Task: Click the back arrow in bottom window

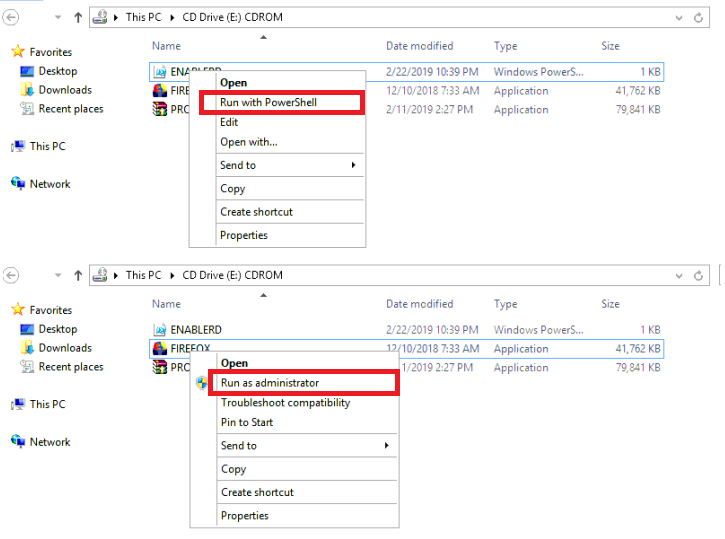Action: click(x=11, y=276)
